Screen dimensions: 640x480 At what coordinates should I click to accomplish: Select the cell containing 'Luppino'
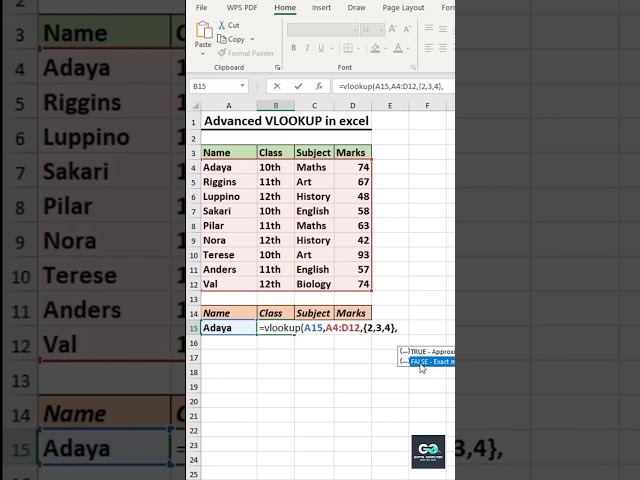point(229,196)
